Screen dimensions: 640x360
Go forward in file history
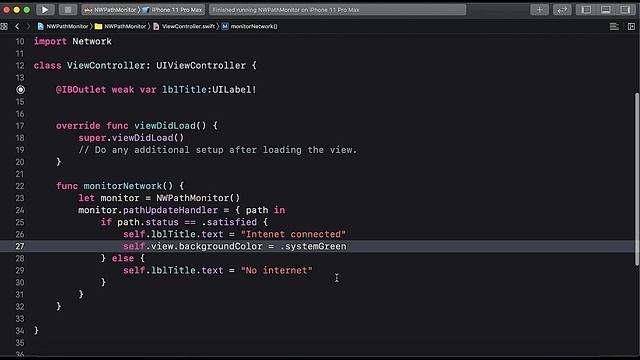pyautogui.click(x=28, y=27)
